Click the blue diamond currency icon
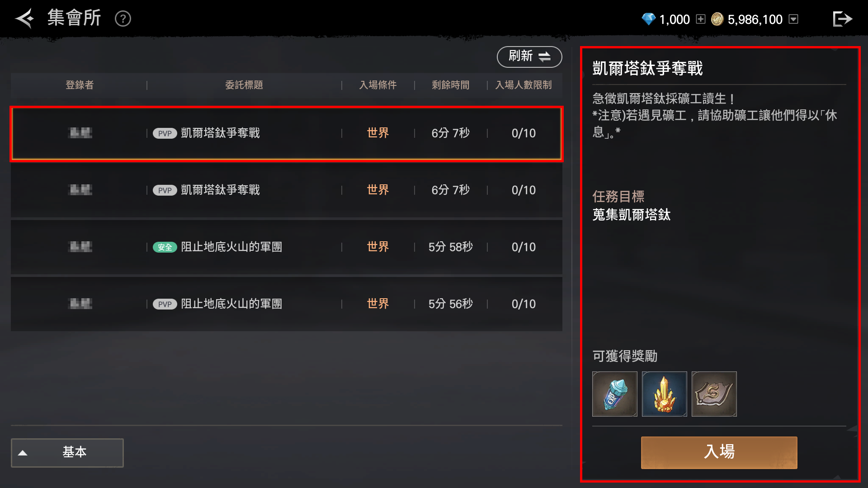 point(648,19)
